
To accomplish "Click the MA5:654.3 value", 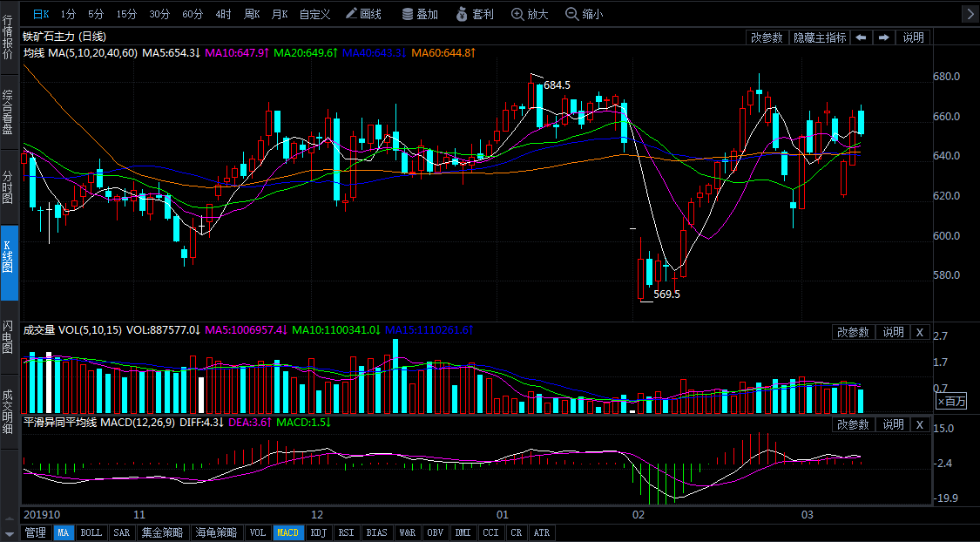I will click(x=172, y=53).
